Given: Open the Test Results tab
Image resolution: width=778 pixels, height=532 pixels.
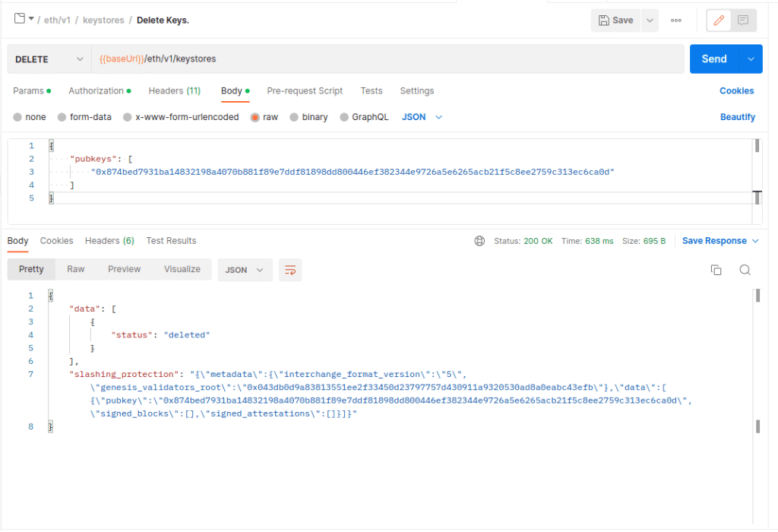Looking at the screenshot, I should 170,240.
